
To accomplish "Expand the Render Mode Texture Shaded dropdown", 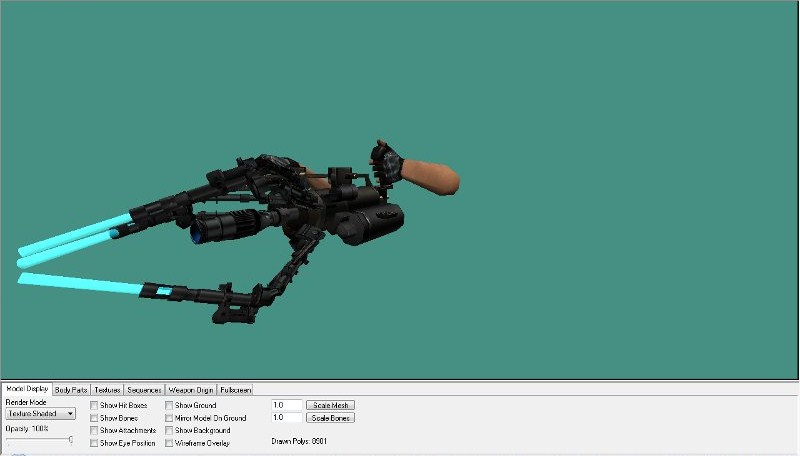I will 41,413.
